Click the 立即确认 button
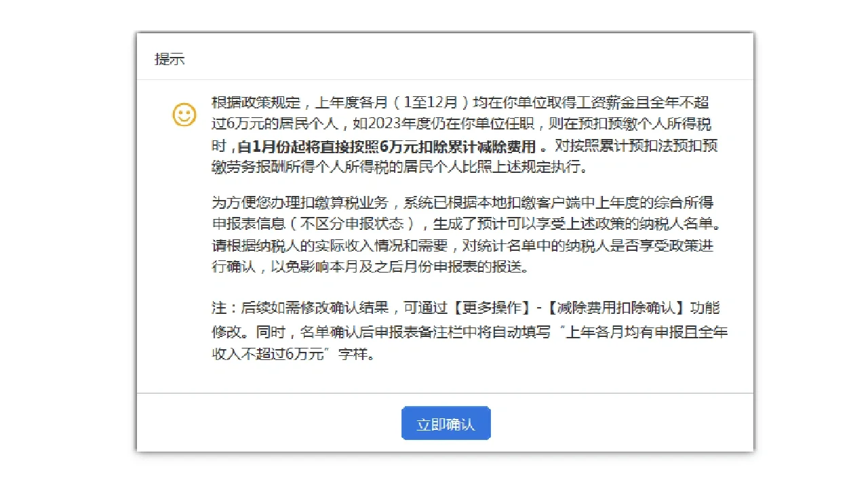868x499 pixels. [446, 424]
